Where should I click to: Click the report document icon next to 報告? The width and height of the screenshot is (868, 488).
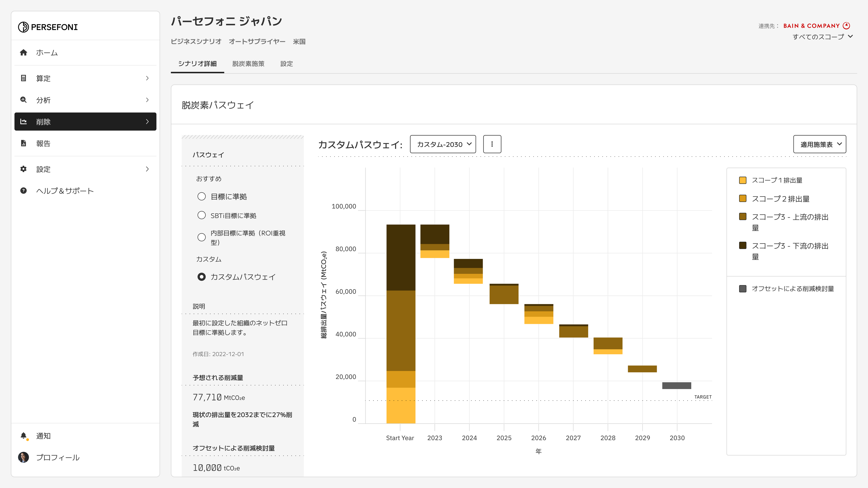[23, 143]
